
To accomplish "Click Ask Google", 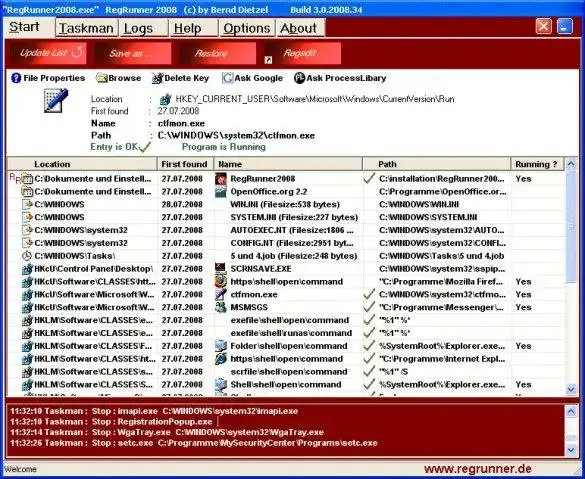I will [x=252, y=78].
